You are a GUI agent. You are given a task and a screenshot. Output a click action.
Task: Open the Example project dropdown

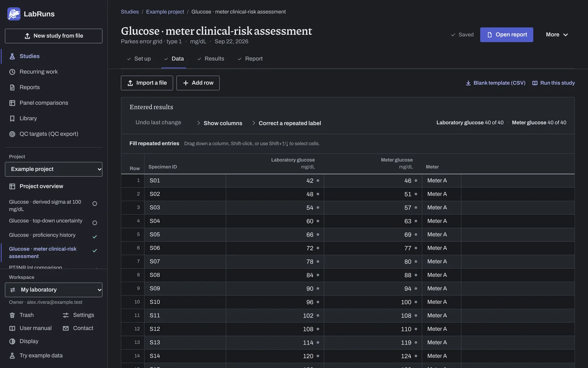53,169
